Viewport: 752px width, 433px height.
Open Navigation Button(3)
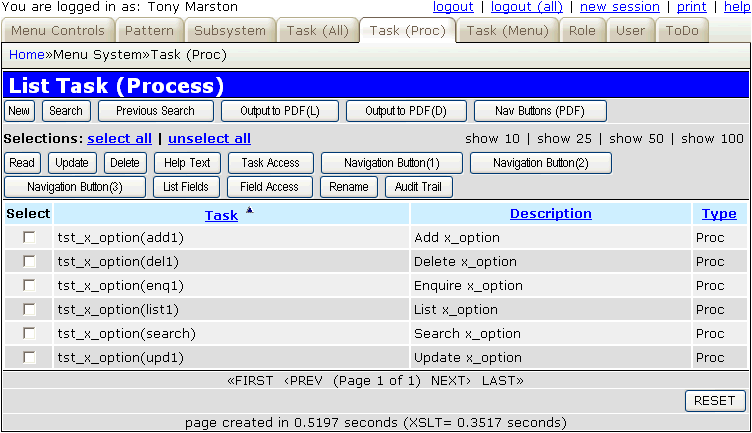click(x=74, y=187)
